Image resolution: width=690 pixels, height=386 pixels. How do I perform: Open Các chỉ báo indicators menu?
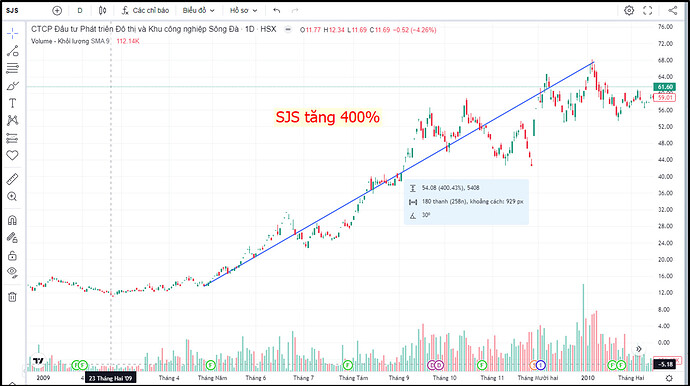[x=145, y=10]
